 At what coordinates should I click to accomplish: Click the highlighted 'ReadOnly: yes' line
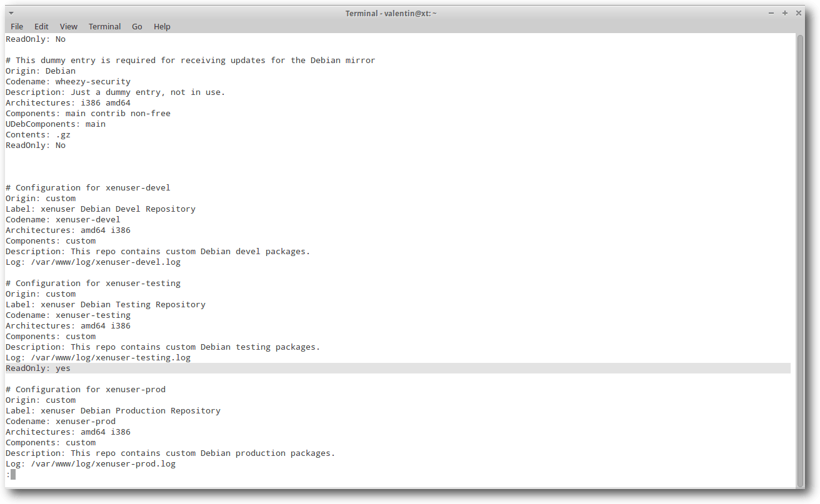397,368
